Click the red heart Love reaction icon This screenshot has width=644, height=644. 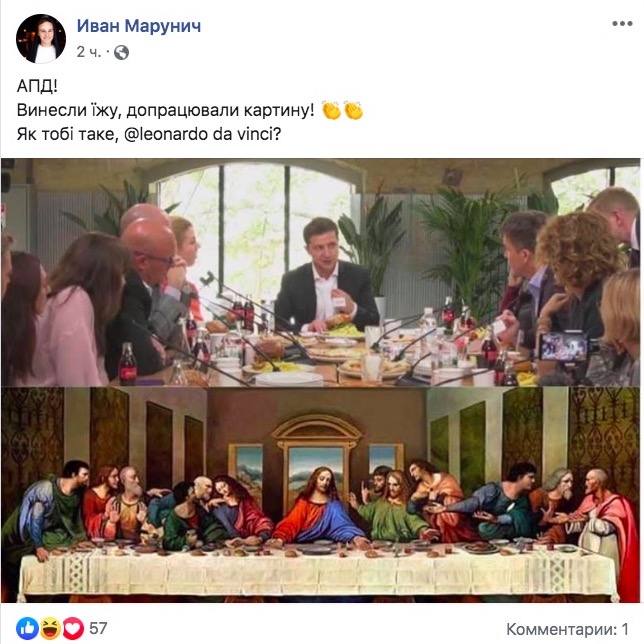71,628
